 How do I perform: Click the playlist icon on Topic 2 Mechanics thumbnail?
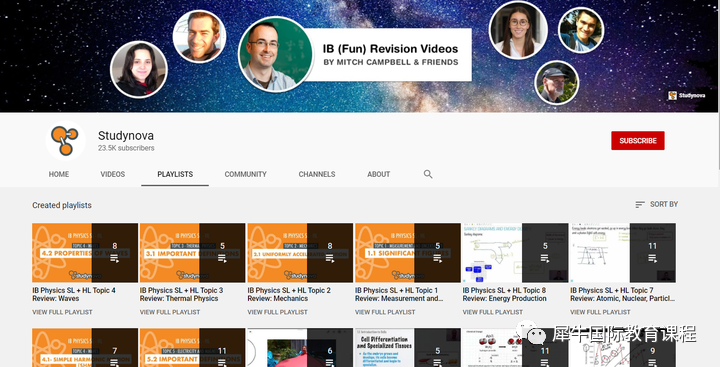point(330,259)
